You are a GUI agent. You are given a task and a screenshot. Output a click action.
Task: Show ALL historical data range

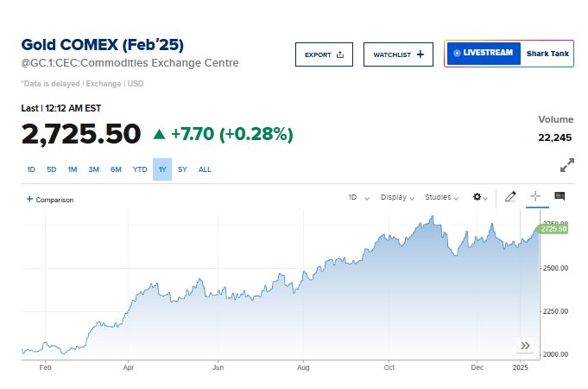click(205, 169)
